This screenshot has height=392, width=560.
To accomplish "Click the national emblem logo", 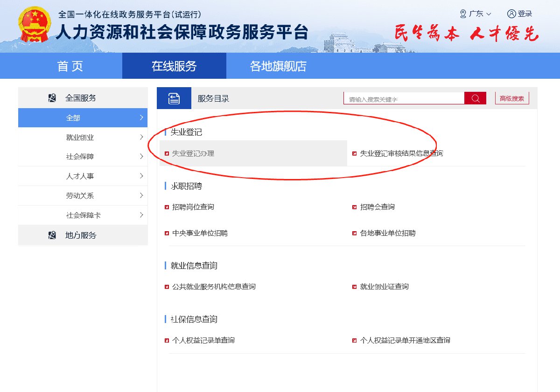I will (x=35, y=26).
